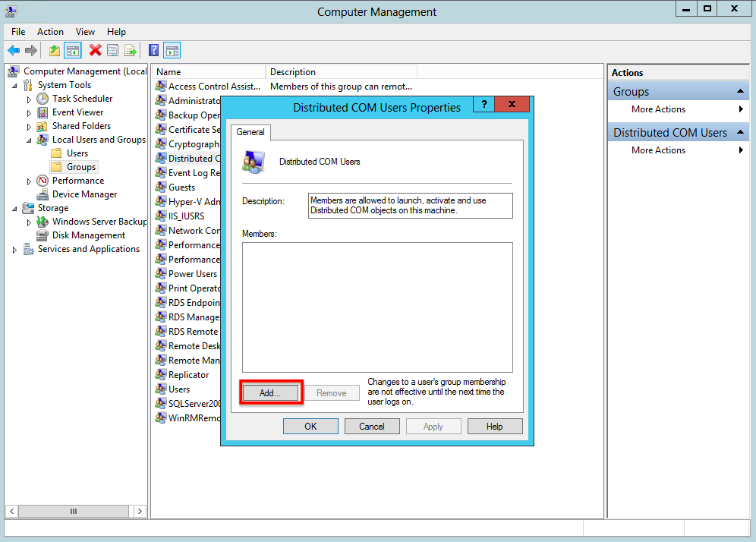Select the Event Viewer icon in the tree
This screenshot has height=542, width=756.
tap(43, 112)
